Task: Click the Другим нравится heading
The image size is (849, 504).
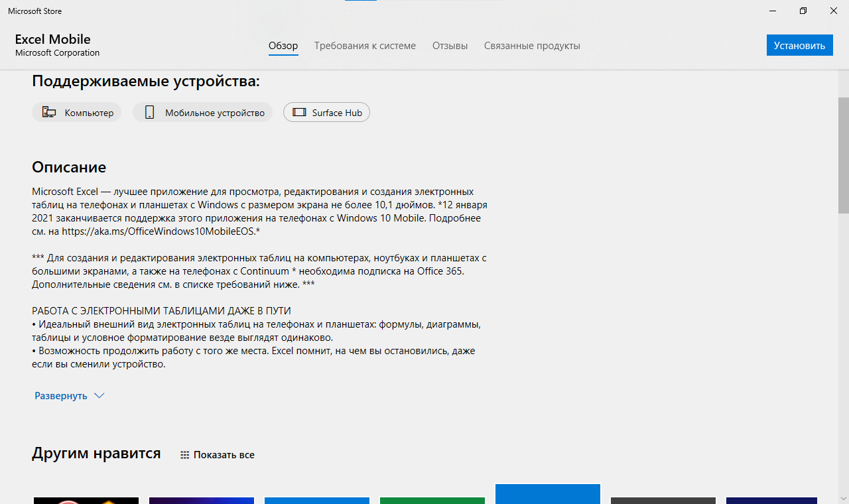Action: click(x=96, y=453)
